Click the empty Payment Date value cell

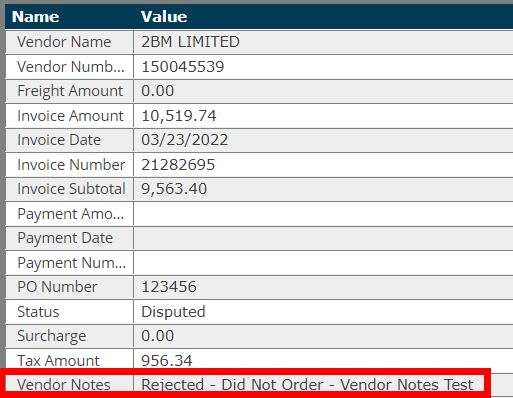point(323,238)
